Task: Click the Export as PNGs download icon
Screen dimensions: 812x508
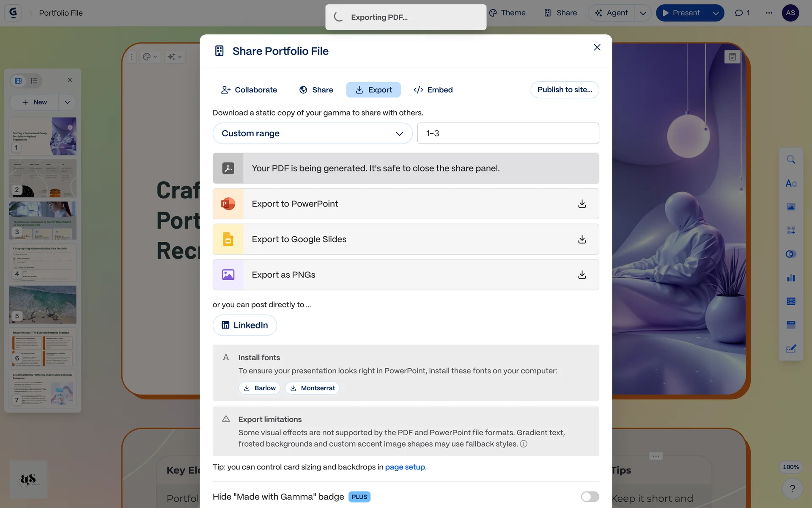Action: click(582, 275)
